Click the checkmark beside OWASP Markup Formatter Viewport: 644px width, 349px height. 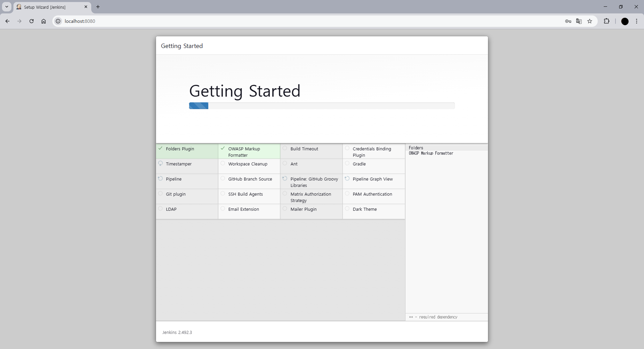pos(223,148)
